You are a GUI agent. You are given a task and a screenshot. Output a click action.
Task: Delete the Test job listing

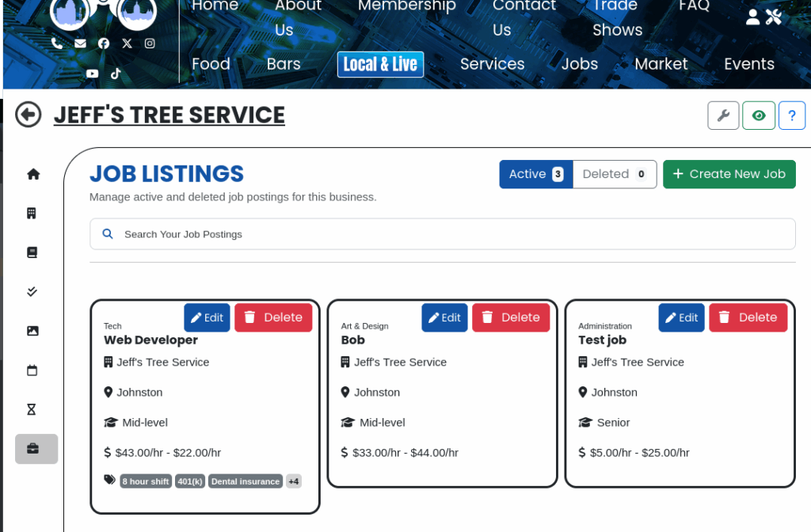pyautogui.click(x=748, y=317)
